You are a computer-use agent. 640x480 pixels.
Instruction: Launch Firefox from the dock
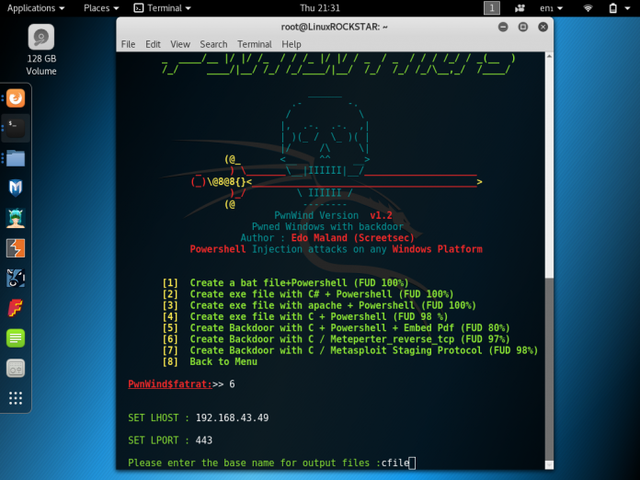tap(16, 98)
